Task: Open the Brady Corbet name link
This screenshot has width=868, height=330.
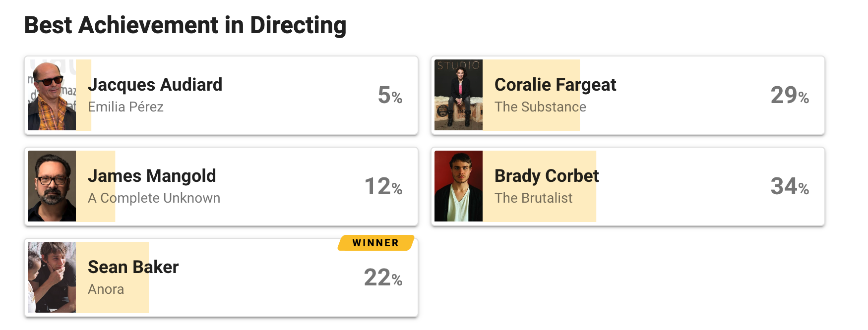Action: tap(547, 176)
